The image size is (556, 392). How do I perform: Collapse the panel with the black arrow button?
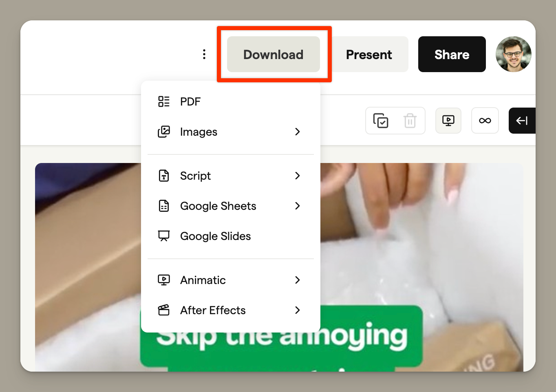pyautogui.click(x=522, y=121)
